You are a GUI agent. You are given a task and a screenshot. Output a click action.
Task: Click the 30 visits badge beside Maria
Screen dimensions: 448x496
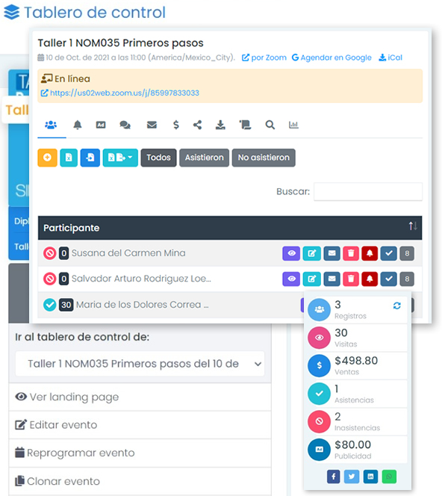click(66, 305)
